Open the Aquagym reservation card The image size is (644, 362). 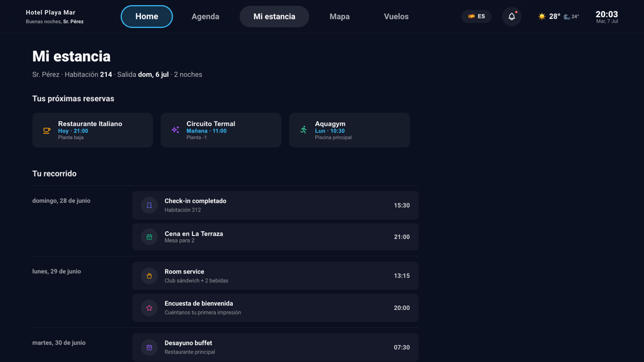tap(350, 130)
